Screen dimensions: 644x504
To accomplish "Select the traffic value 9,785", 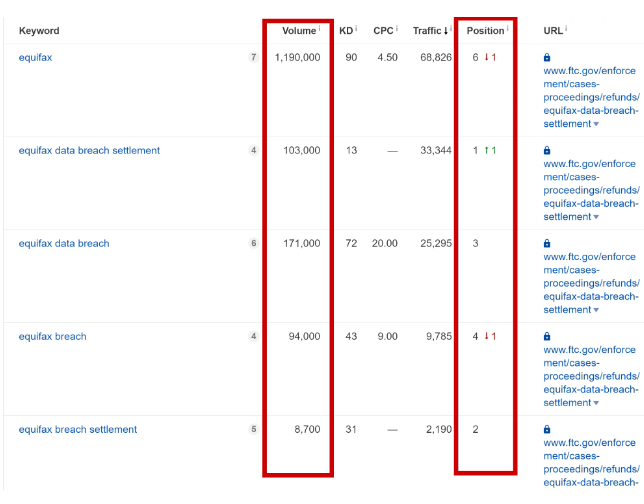I will (x=439, y=336).
